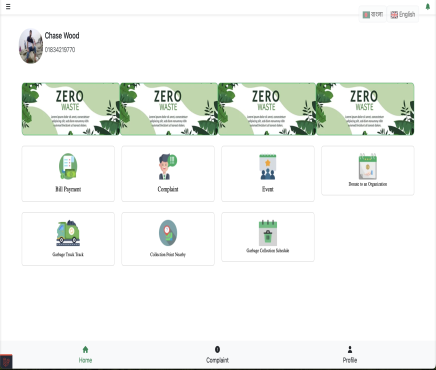Click the Collection Point Nearby map icon
Viewport: 436px width, 370px height.
pyautogui.click(x=168, y=233)
